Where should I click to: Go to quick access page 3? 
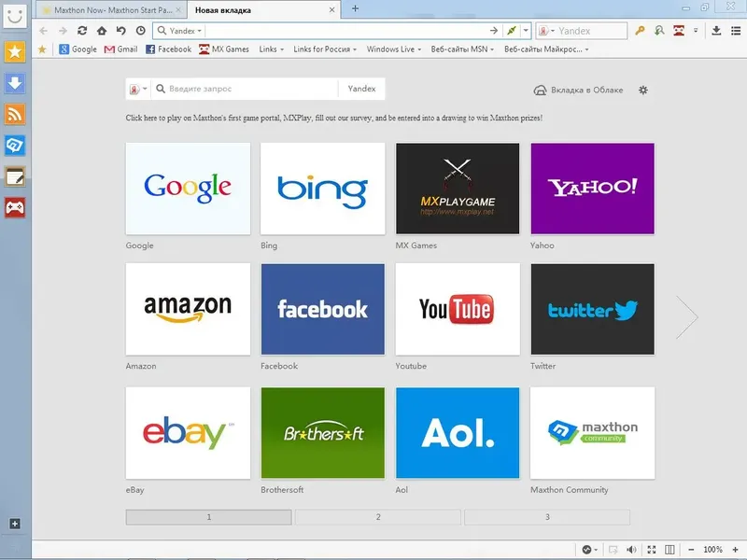[547, 517]
